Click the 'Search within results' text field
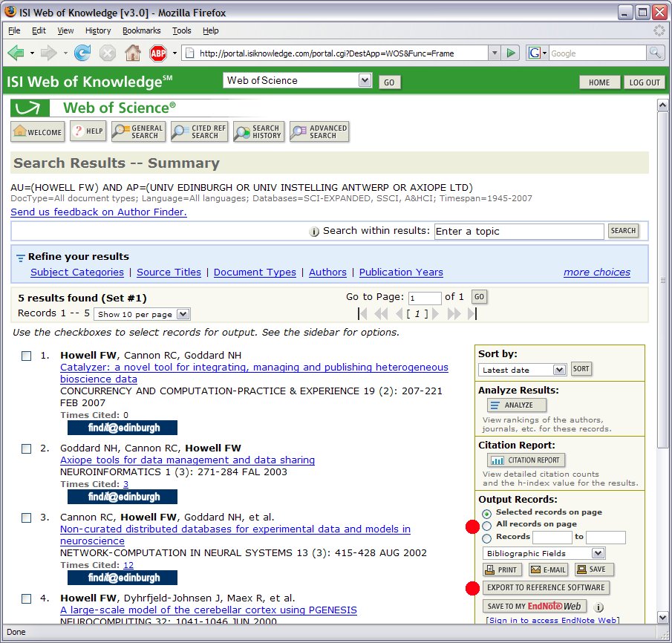Image resolution: width=672 pixels, height=643 pixels. [x=518, y=232]
